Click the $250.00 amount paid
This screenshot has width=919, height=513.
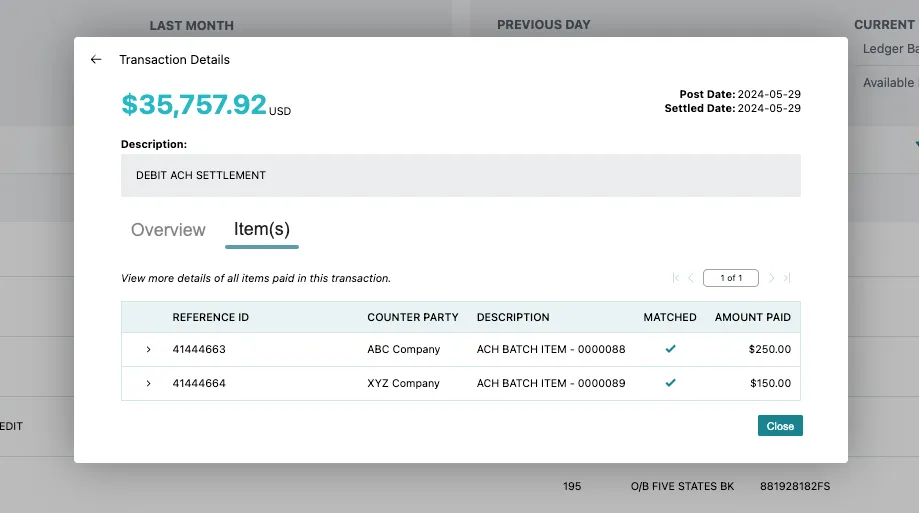(x=770, y=349)
